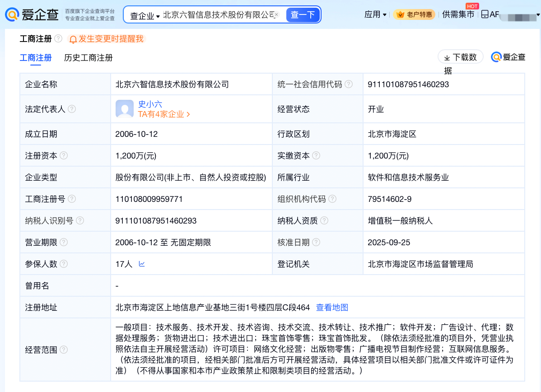Click the registered address text
This screenshot has width=541, height=392.
tap(213, 308)
